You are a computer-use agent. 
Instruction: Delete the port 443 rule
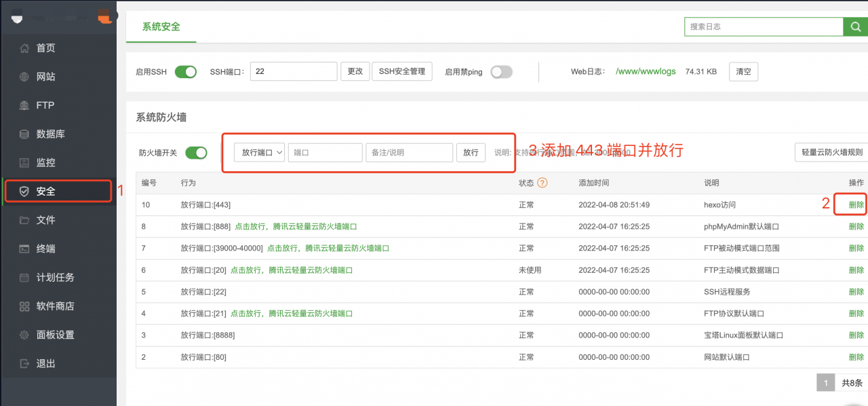click(x=856, y=204)
